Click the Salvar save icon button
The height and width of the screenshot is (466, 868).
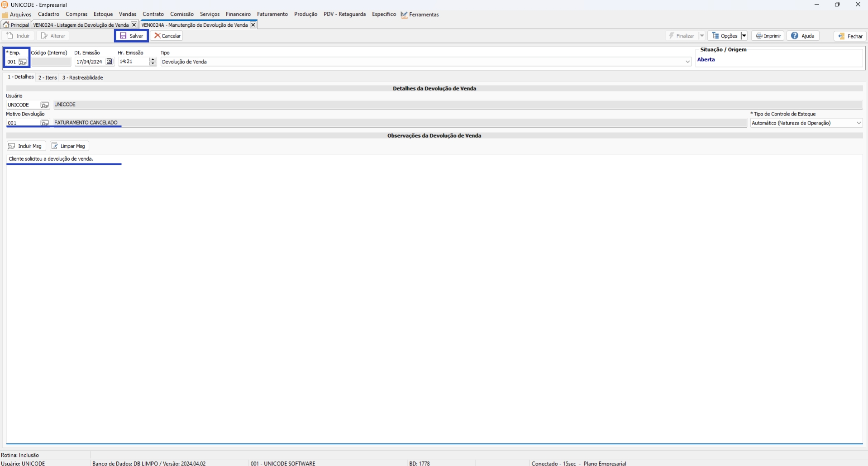pos(131,36)
